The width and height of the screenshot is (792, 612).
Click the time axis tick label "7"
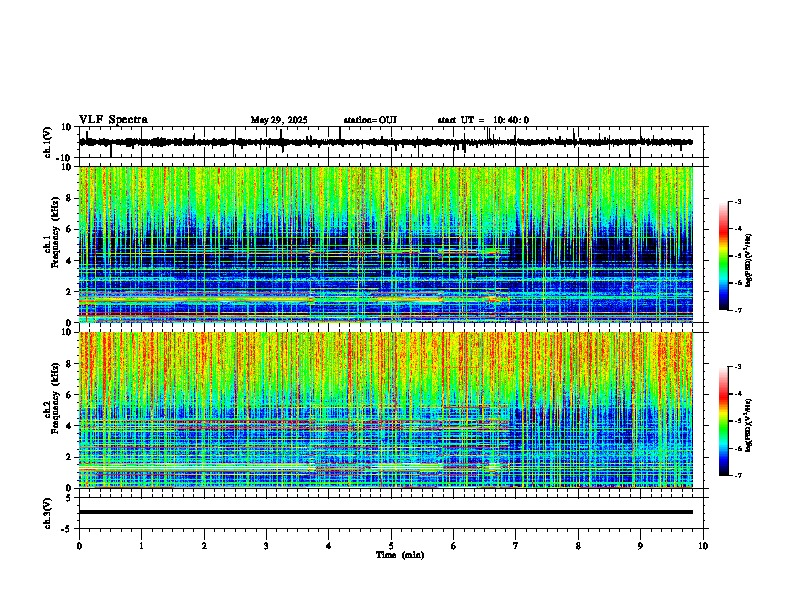(x=516, y=546)
